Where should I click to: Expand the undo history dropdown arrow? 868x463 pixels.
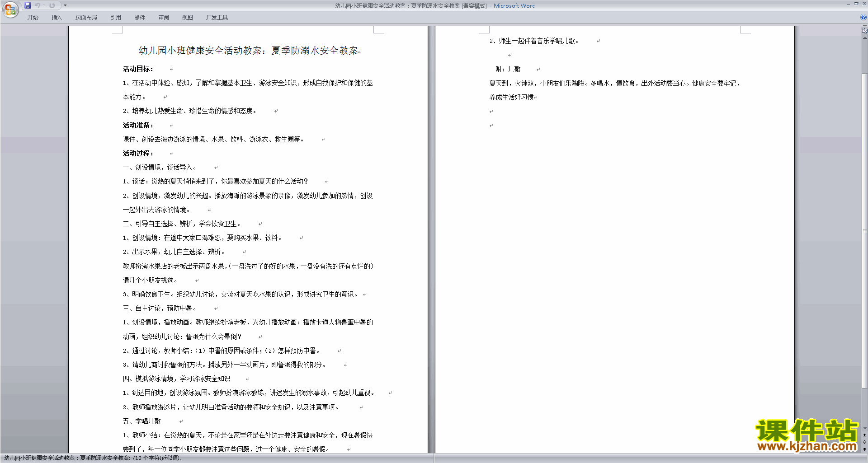click(x=44, y=5)
